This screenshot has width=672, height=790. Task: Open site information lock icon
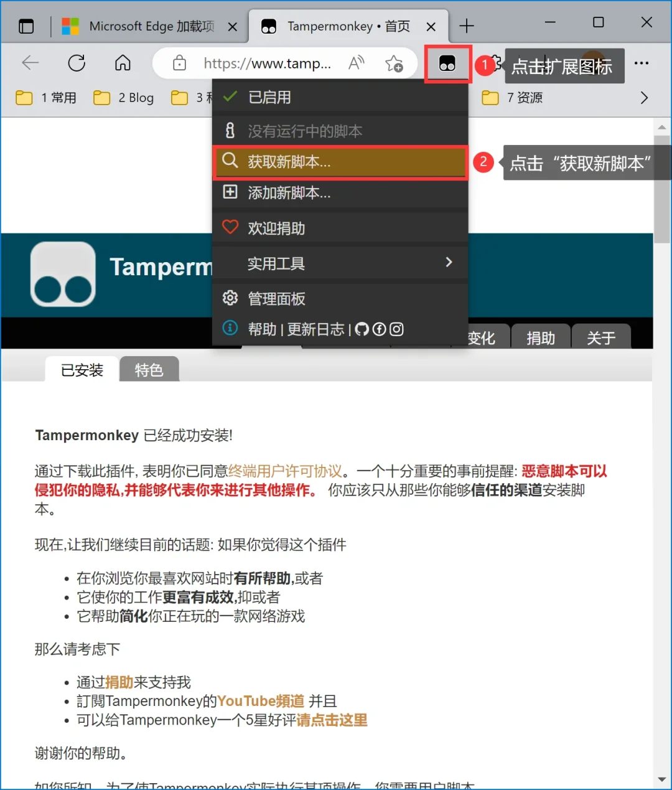point(180,63)
